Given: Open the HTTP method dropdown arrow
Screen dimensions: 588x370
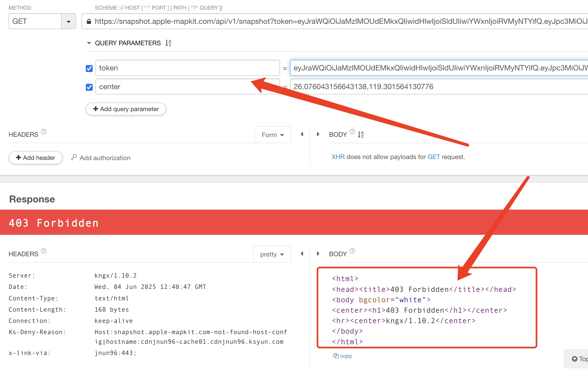Looking at the screenshot, I should [x=69, y=21].
